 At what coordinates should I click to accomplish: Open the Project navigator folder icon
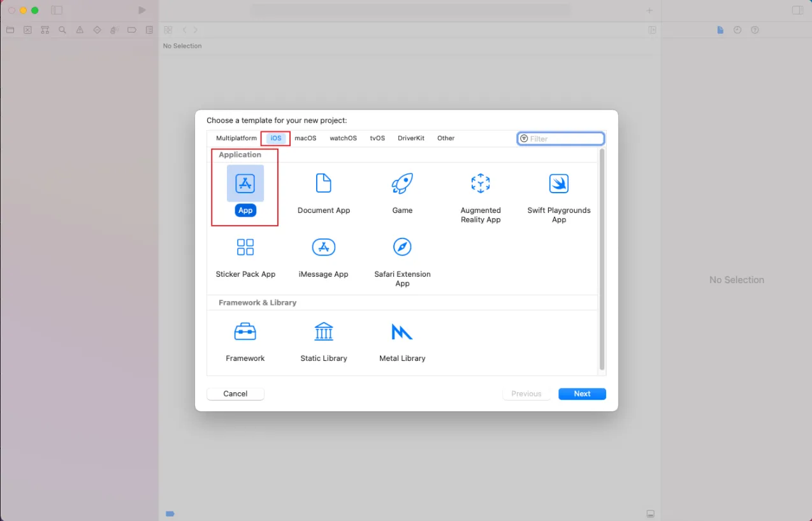tap(10, 30)
